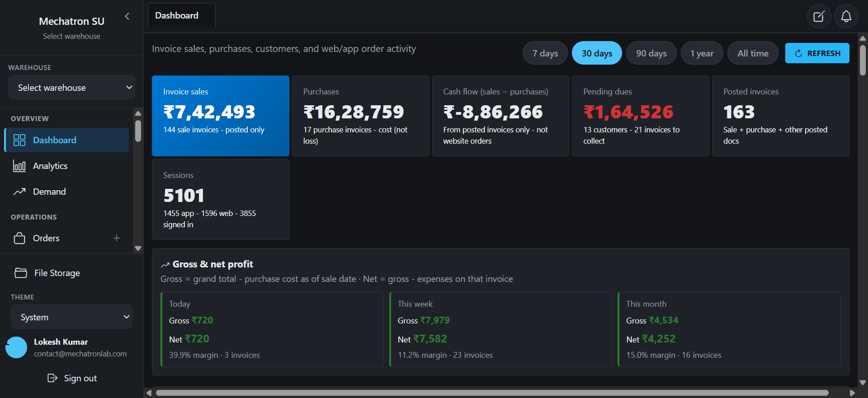Click the ₹7,42,493 invoice sales value

click(209, 112)
